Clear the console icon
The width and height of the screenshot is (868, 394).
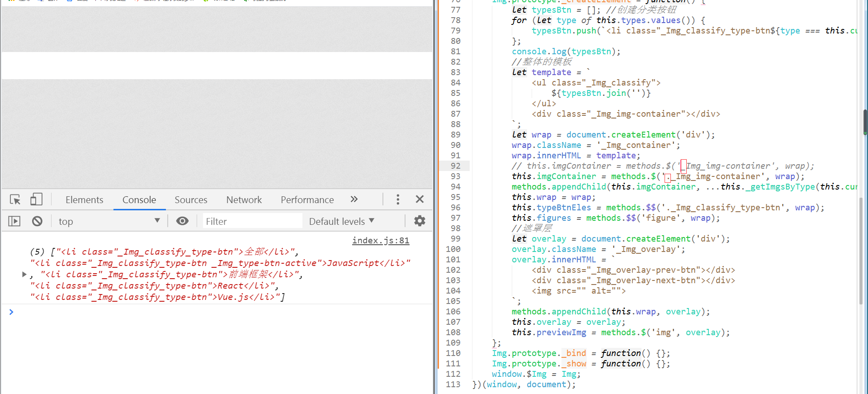37,221
